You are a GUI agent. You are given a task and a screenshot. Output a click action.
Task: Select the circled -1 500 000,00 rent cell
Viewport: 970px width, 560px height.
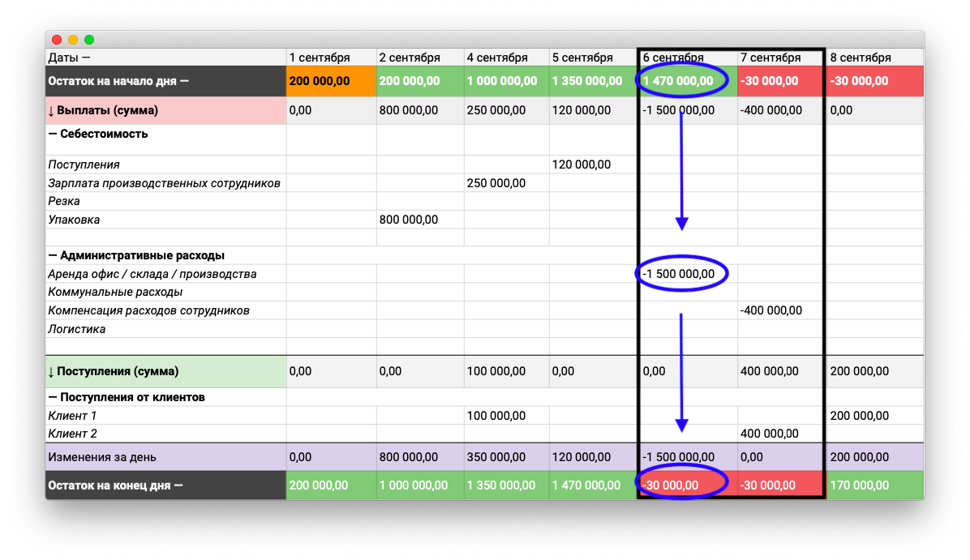pyautogui.click(x=679, y=274)
